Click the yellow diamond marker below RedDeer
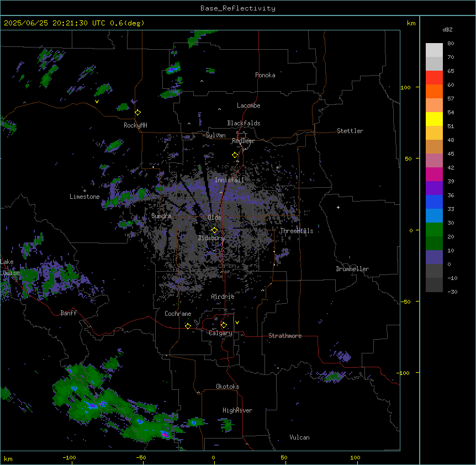Image resolution: width=476 pixels, height=465 pixels. tap(235, 155)
